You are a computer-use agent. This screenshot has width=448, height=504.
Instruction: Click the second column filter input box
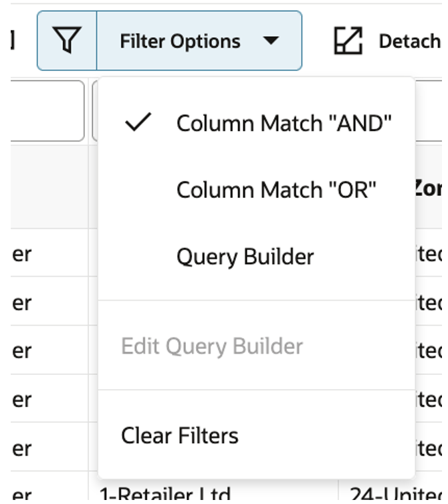pyautogui.click(x=94, y=111)
